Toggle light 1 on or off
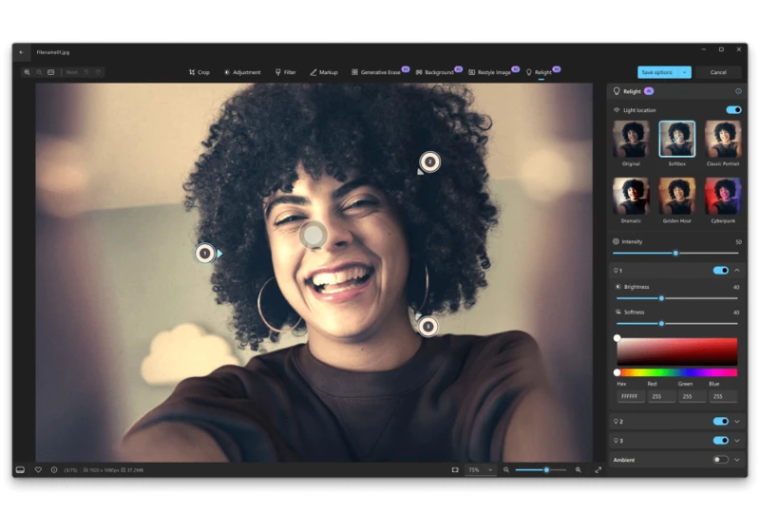 pos(721,271)
